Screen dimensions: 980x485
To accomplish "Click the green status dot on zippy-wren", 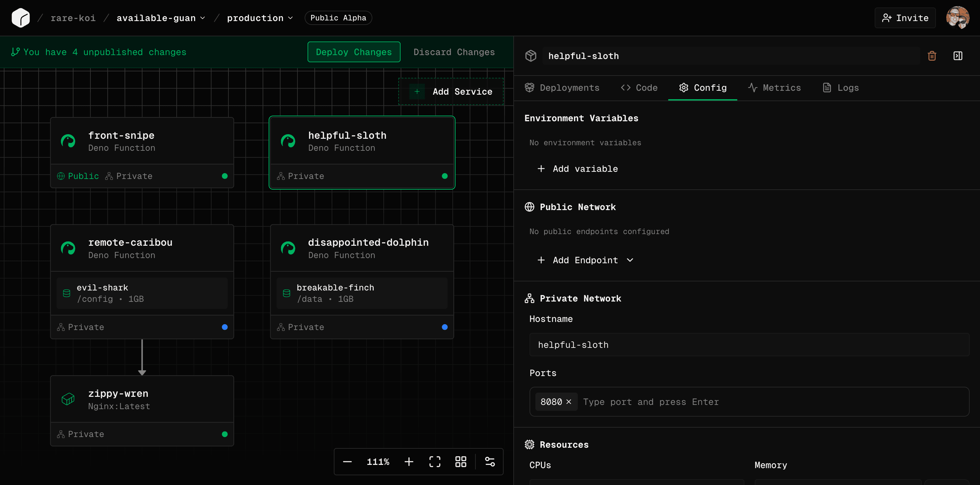I will tap(225, 434).
